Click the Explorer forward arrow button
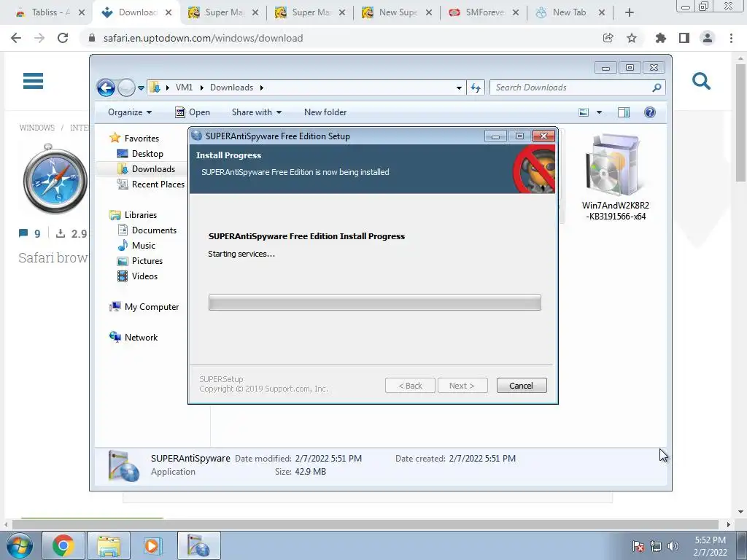 [x=126, y=87]
